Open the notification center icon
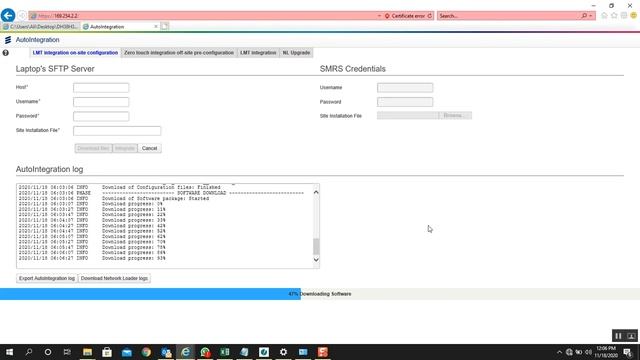 point(628,352)
